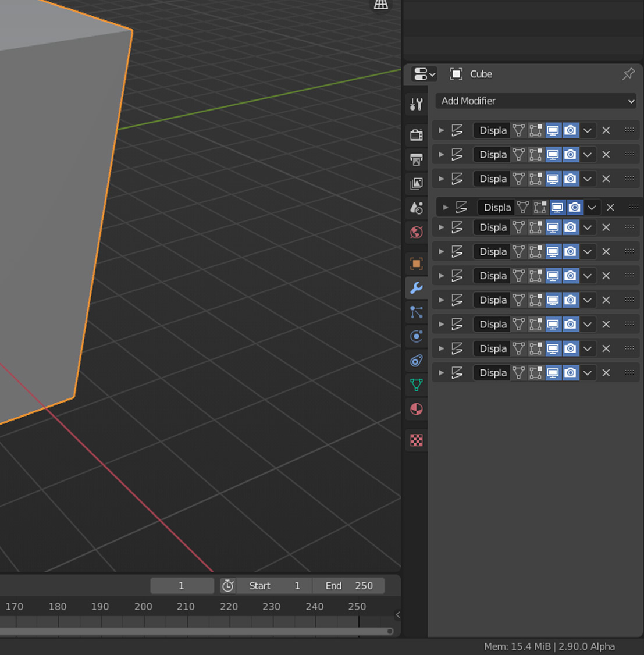Screen dimensions: 644x655
Task: Click the bottommost Displace modifier's drag grip
Action: coord(629,372)
